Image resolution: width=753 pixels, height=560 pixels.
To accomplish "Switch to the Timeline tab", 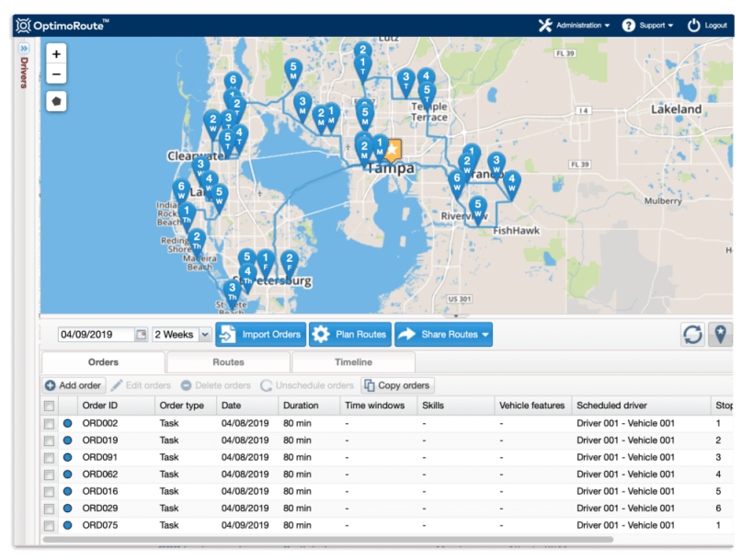I will 353,362.
